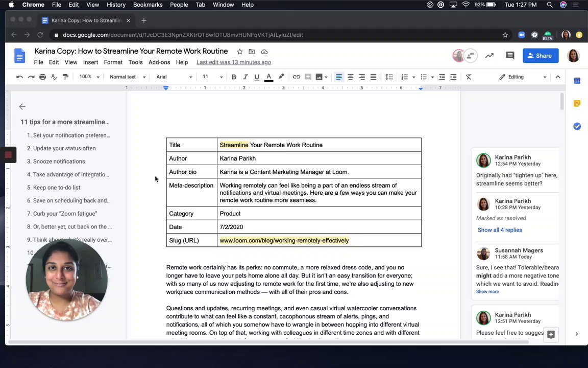Toggle italic formatting

pyautogui.click(x=245, y=77)
